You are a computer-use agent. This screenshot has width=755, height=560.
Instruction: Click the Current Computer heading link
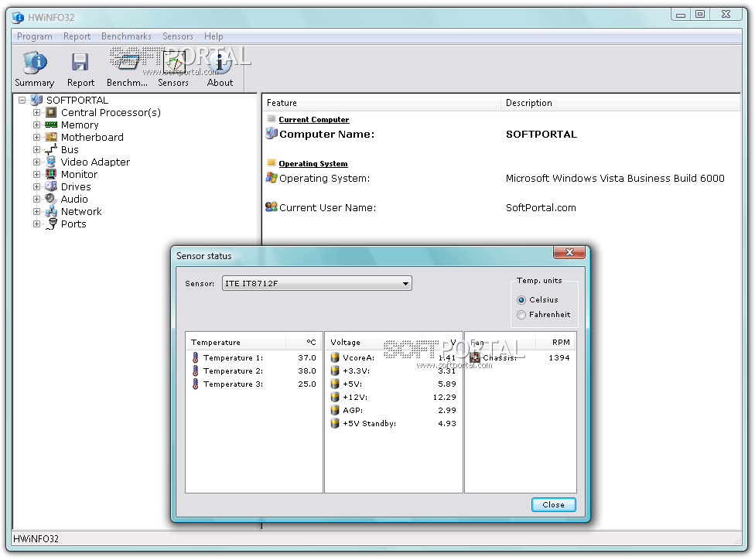(x=314, y=119)
